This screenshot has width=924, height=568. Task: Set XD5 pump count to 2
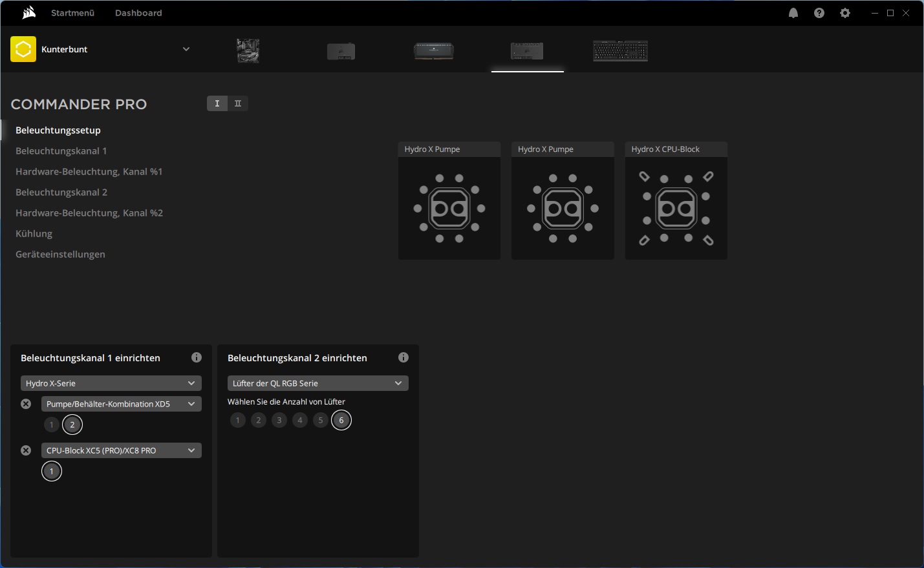point(72,425)
